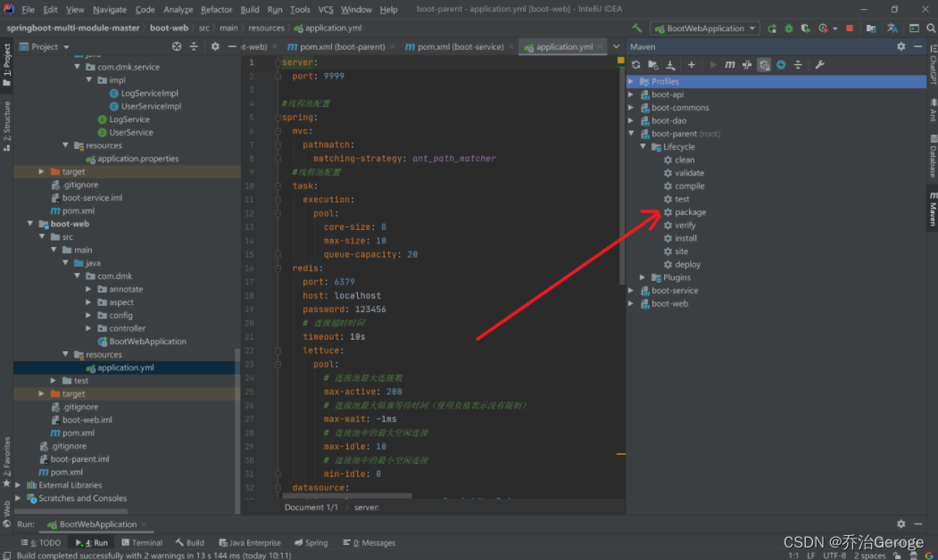Collapse boot-web module in Project tree

30,224
